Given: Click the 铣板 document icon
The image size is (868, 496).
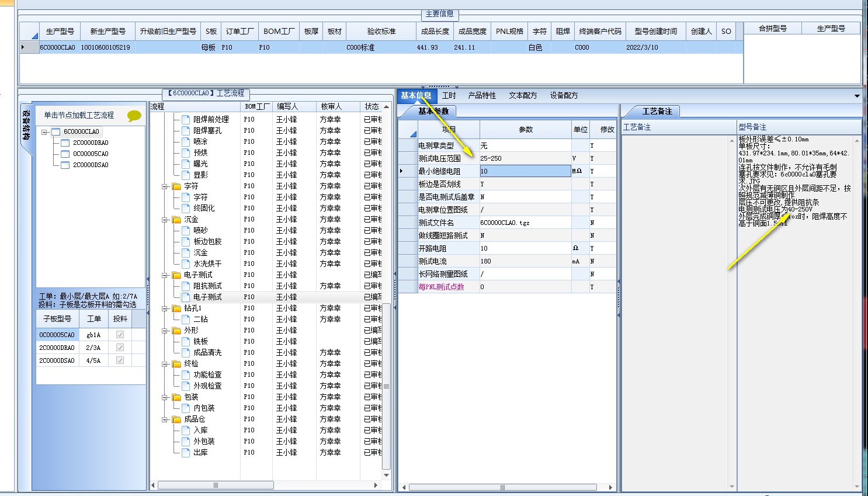Looking at the screenshot, I should click(186, 341).
